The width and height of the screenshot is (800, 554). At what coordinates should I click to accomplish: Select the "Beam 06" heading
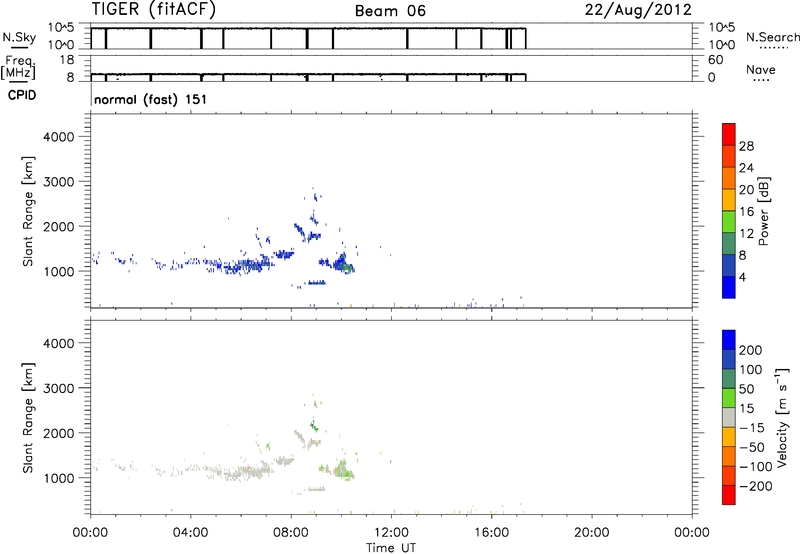390,11
